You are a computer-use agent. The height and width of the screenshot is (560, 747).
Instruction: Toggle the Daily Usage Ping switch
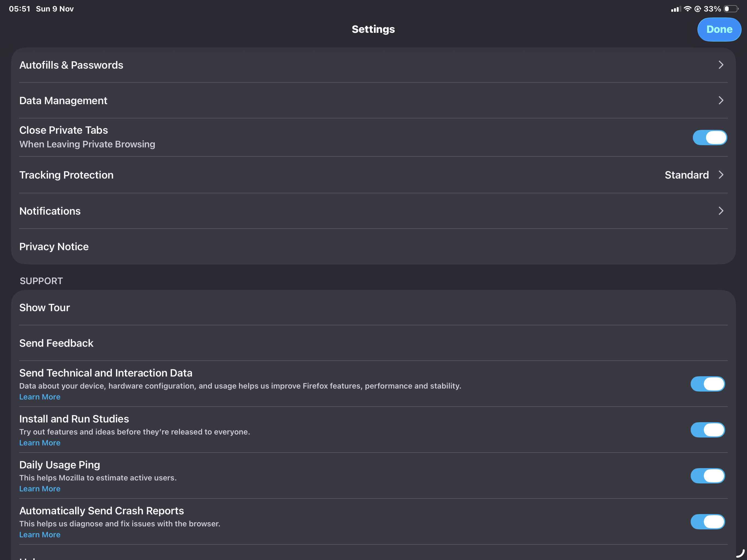click(x=707, y=476)
